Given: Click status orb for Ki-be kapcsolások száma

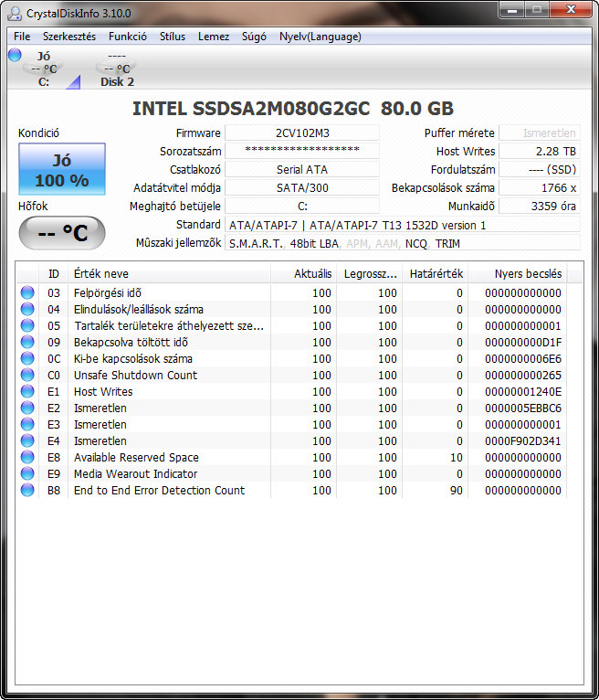Looking at the screenshot, I should (27, 358).
